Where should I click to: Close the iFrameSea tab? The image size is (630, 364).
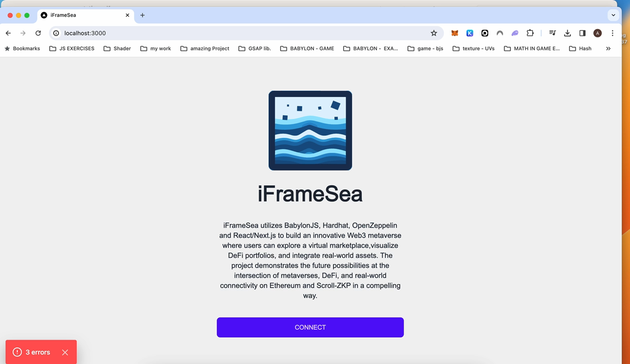(x=127, y=15)
